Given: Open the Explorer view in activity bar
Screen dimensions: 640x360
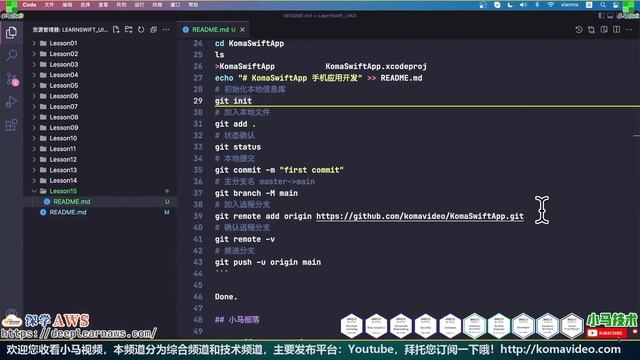Looking at the screenshot, I should click(11, 33).
